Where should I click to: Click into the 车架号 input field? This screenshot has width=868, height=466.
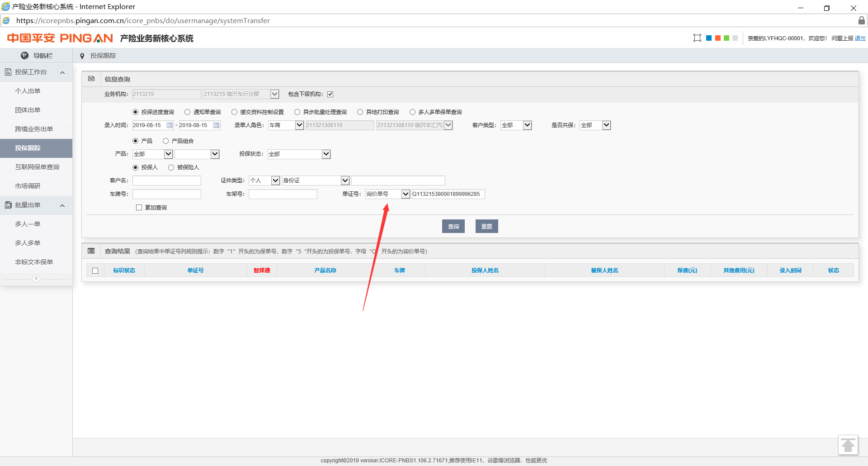[283, 194]
